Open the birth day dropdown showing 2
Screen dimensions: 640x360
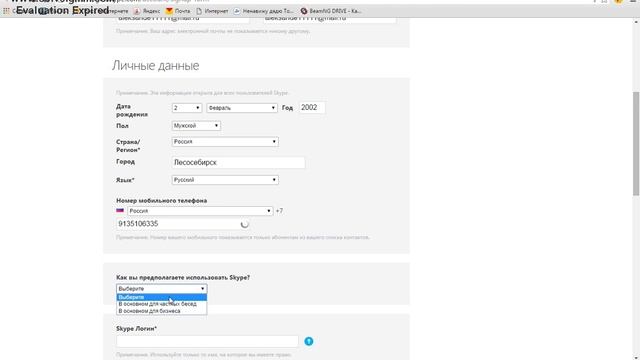(x=187, y=108)
